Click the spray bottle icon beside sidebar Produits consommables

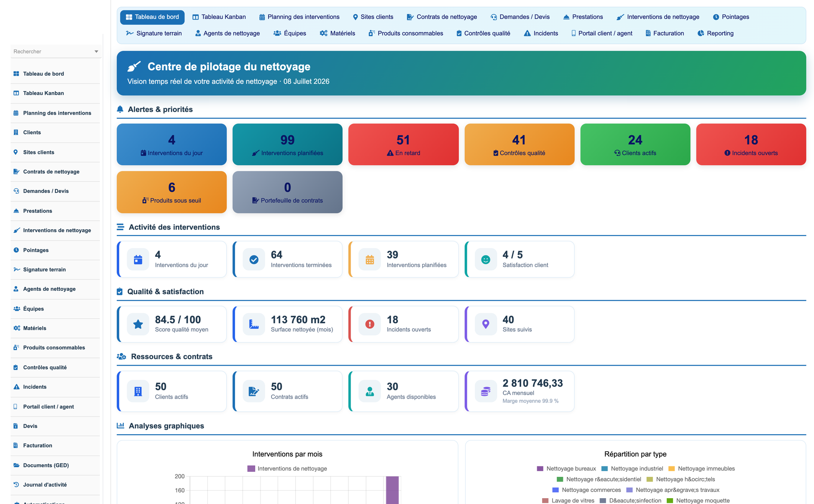(16, 347)
